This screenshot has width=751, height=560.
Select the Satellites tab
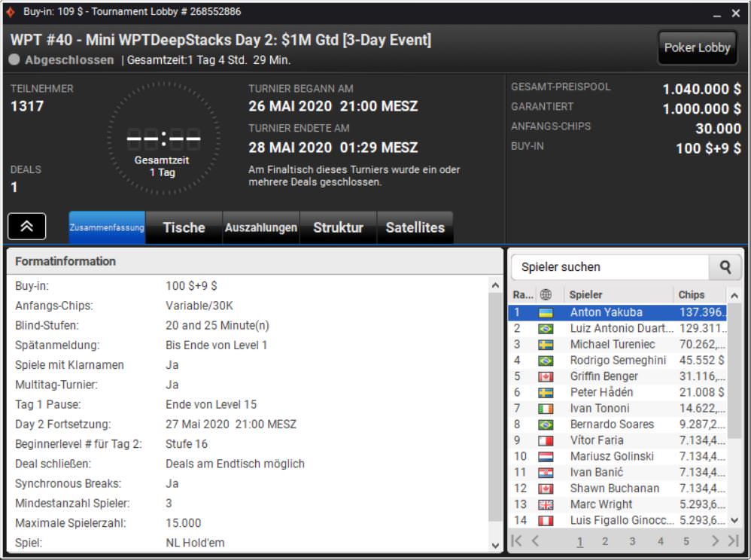point(415,227)
